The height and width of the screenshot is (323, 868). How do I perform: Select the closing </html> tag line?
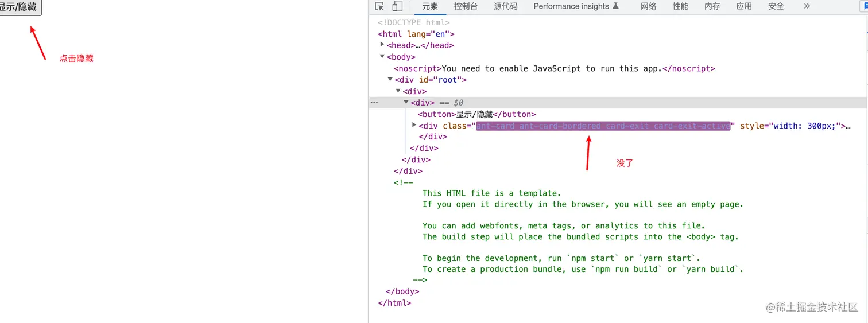[x=394, y=303]
